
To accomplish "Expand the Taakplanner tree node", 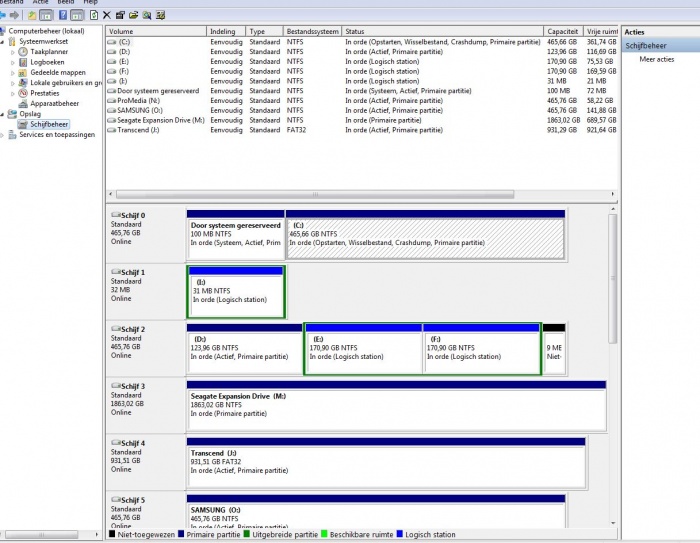I will [13, 51].
